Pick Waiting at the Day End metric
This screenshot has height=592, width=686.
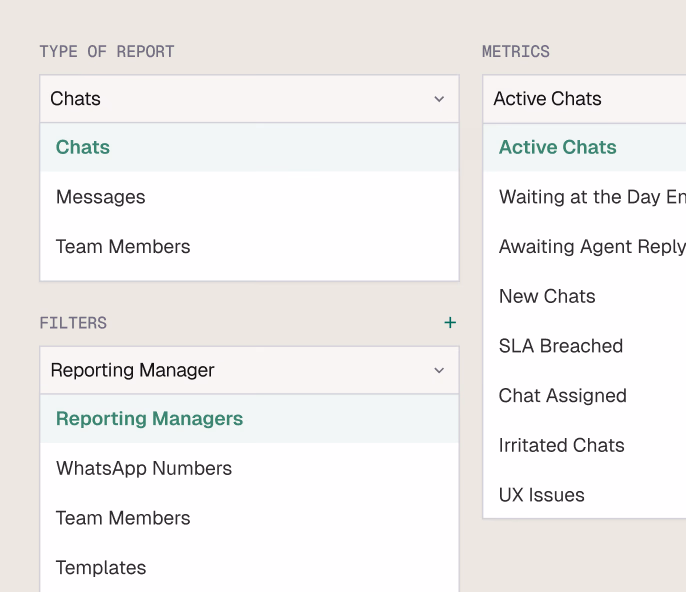click(x=592, y=197)
